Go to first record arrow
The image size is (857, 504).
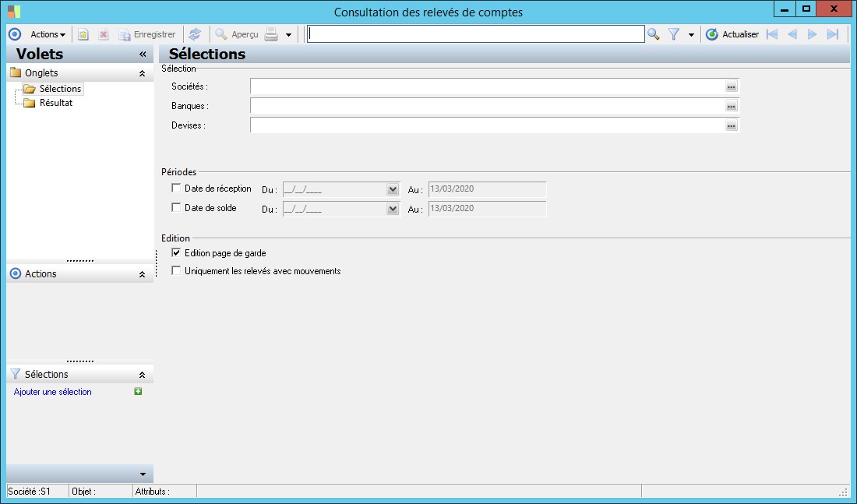pyautogui.click(x=772, y=34)
